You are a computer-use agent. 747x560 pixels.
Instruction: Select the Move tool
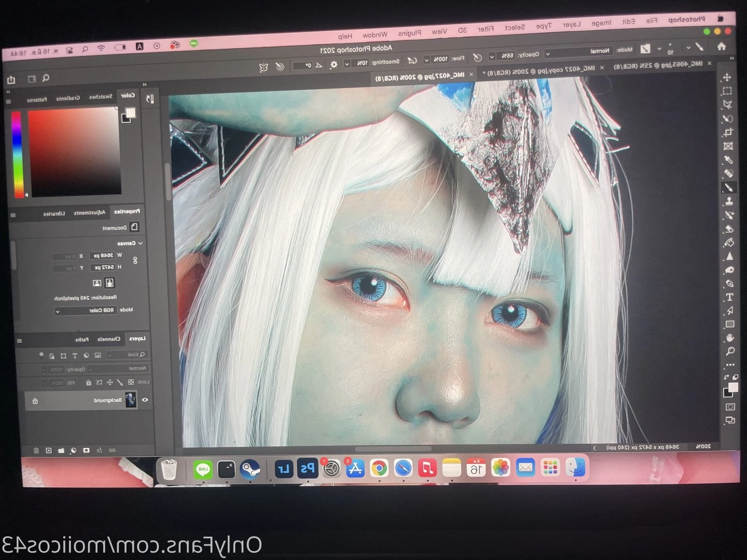coord(727,77)
